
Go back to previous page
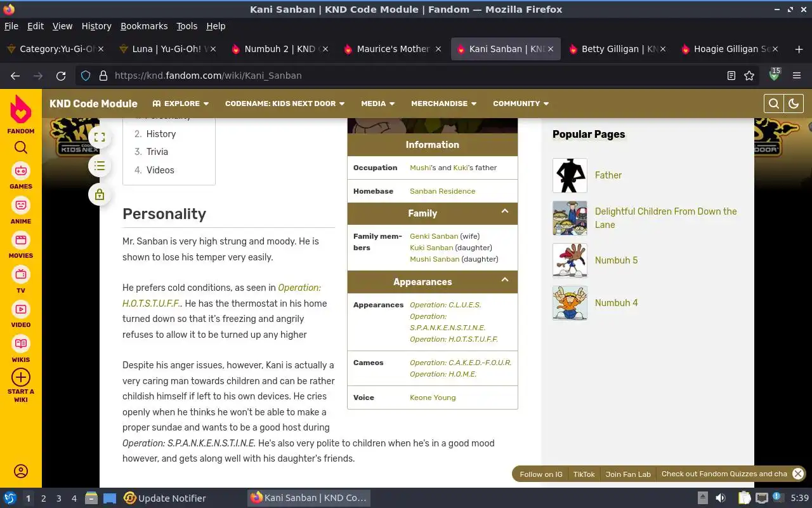click(x=15, y=76)
